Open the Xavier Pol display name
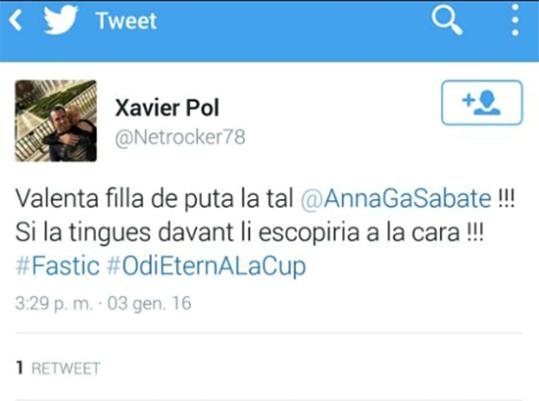This screenshot has width=539, height=401. click(167, 108)
